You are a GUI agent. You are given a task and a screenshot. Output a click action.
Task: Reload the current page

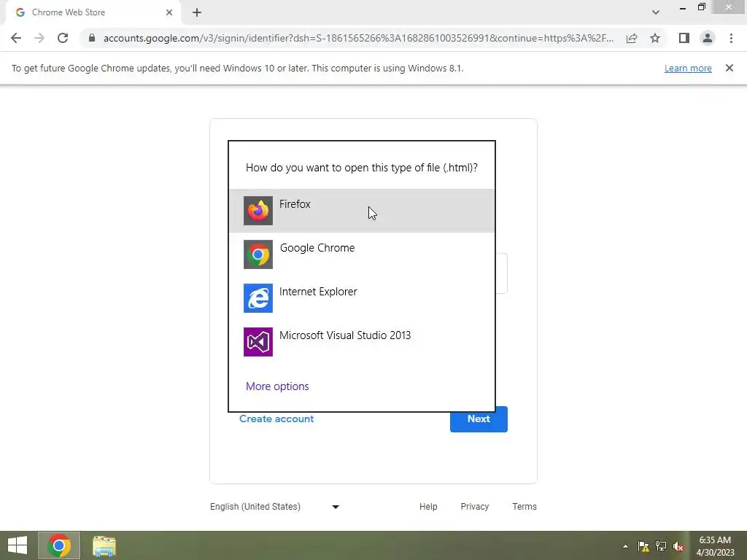coord(63,38)
